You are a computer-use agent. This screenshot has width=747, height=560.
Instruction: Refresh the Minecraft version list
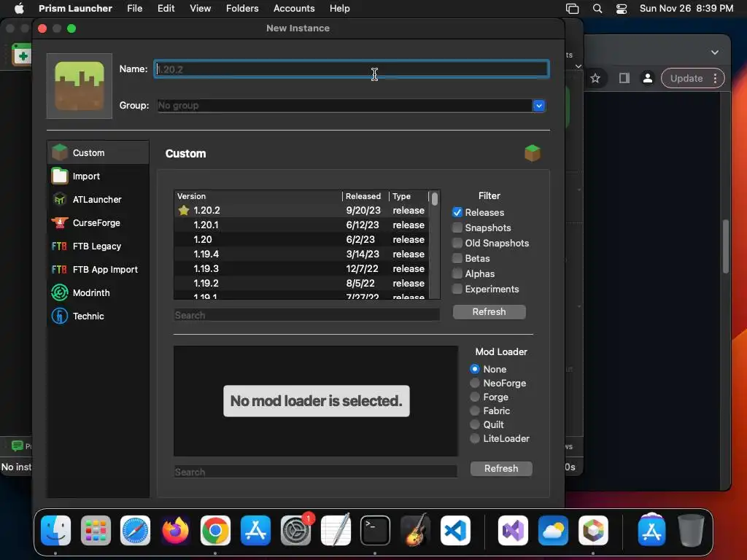(x=489, y=312)
